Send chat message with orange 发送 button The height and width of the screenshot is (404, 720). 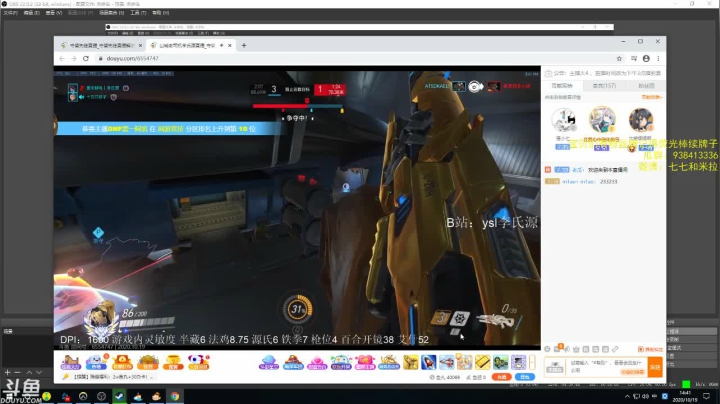pyautogui.click(x=655, y=367)
